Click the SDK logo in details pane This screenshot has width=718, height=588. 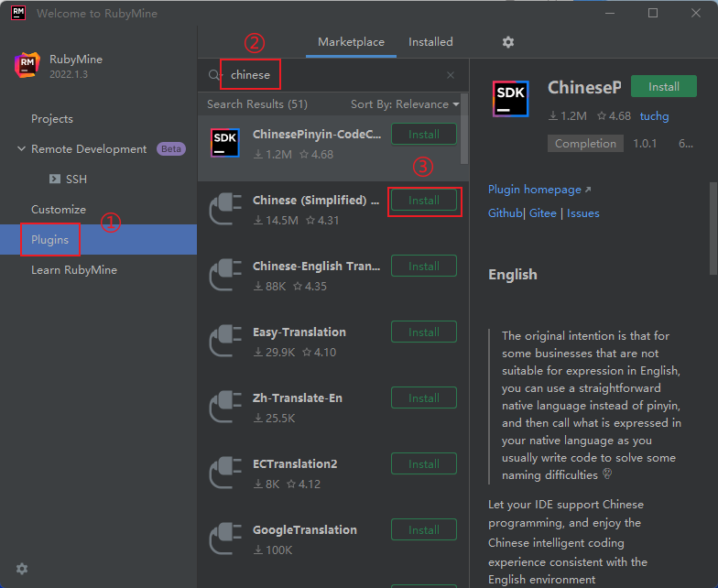click(511, 99)
